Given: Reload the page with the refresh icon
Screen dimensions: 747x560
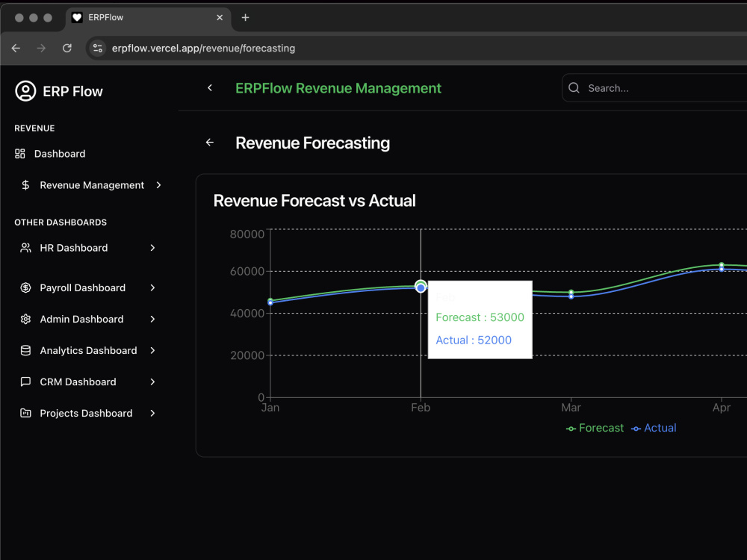Looking at the screenshot, I should (x=67, y=48).
